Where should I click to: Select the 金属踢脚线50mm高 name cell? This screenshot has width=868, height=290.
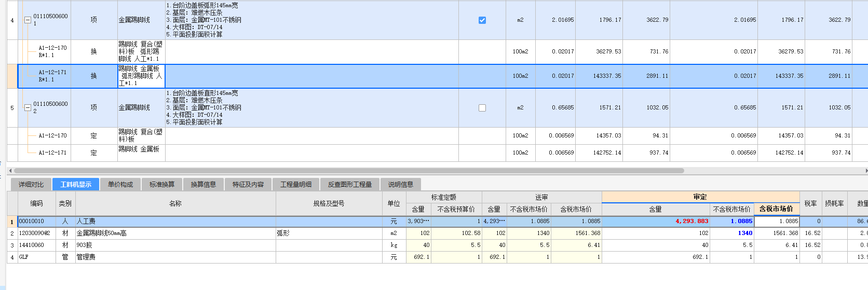click(x=175, y=233)
